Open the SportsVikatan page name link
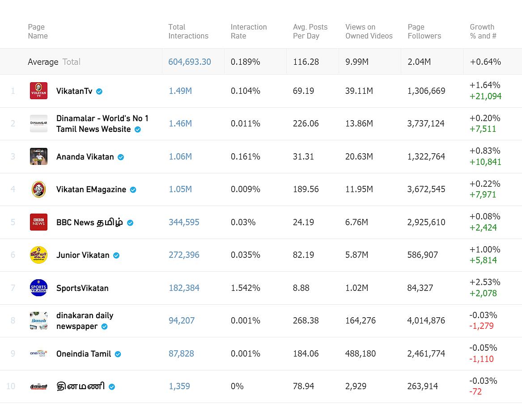 pyautogui.click(x=82, y=288)
